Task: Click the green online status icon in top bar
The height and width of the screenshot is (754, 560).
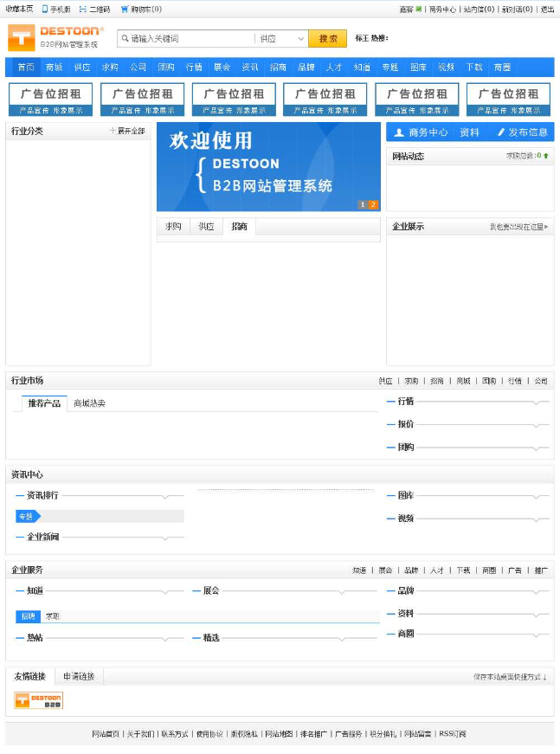Action: pos(419,9)
